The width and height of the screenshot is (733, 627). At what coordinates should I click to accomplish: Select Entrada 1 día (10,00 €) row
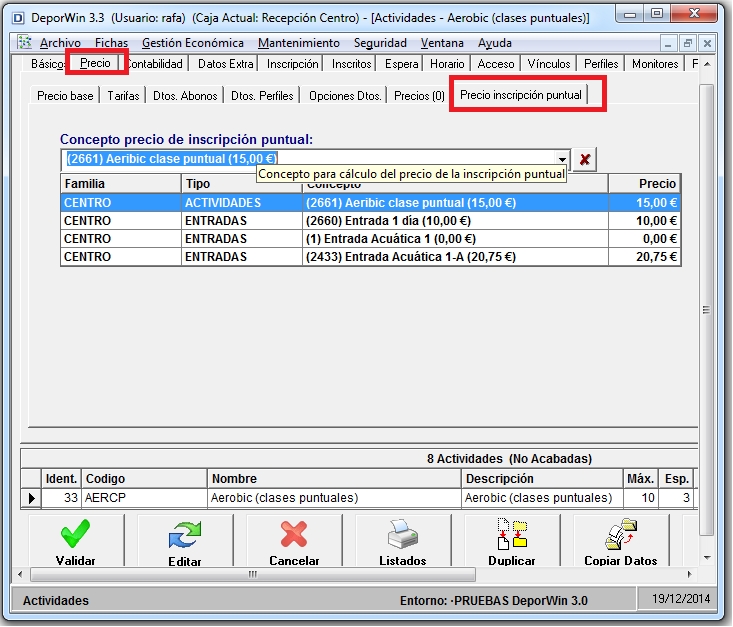pos(371,221)
